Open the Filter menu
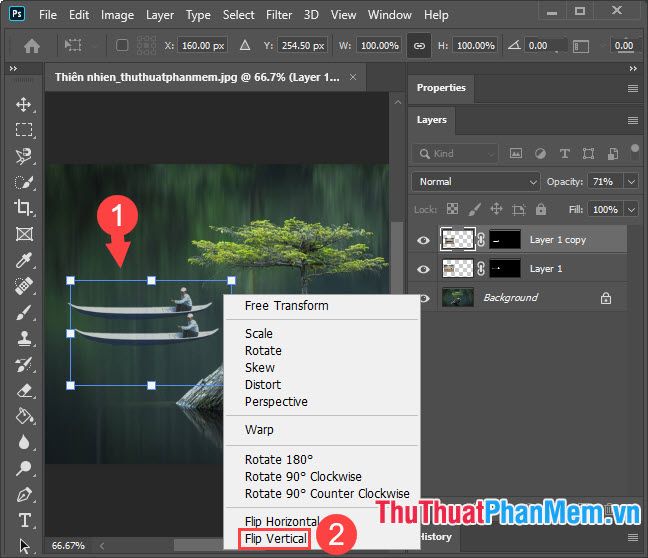 click(x=279, y=15)
